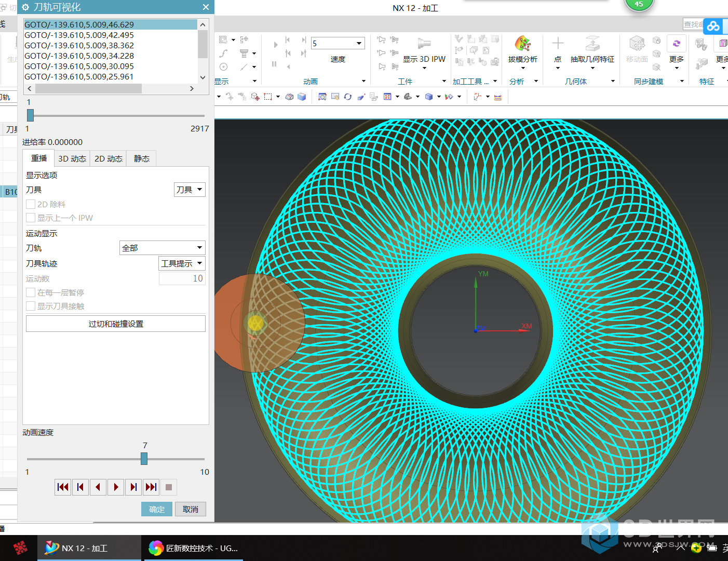Select GOTO line ending 30.095
Viewport: 728px width, 561px height.
(111, 66)
